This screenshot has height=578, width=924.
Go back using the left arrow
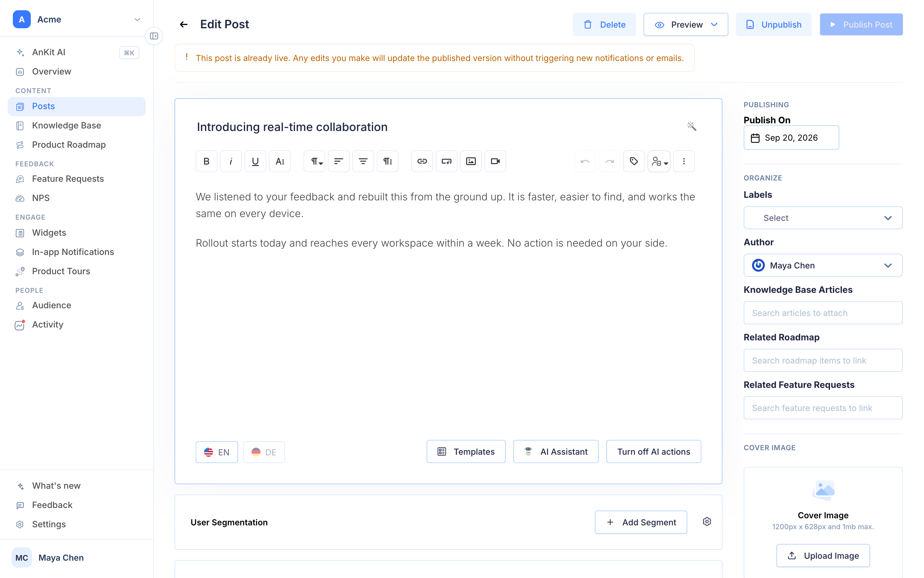[x=184, y=24]
